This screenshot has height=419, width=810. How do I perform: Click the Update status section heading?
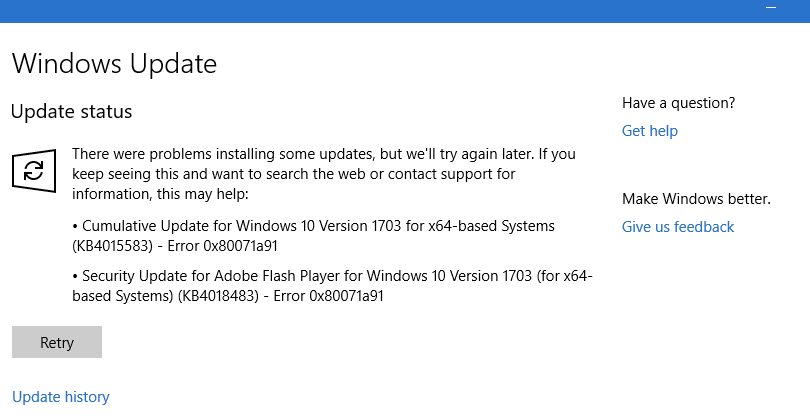pos(71,112)
